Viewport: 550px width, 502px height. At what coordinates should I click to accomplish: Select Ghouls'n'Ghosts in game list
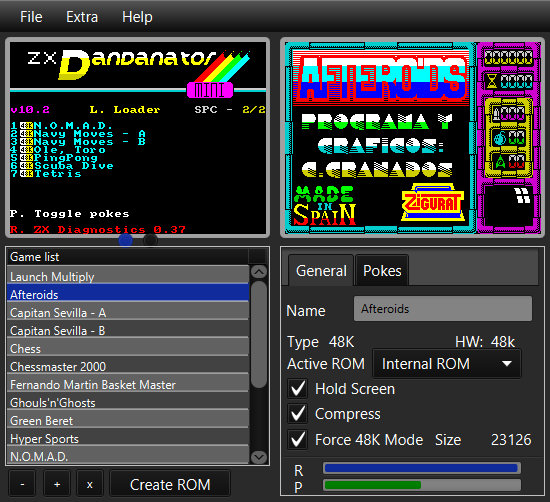(x=128, y=402)
